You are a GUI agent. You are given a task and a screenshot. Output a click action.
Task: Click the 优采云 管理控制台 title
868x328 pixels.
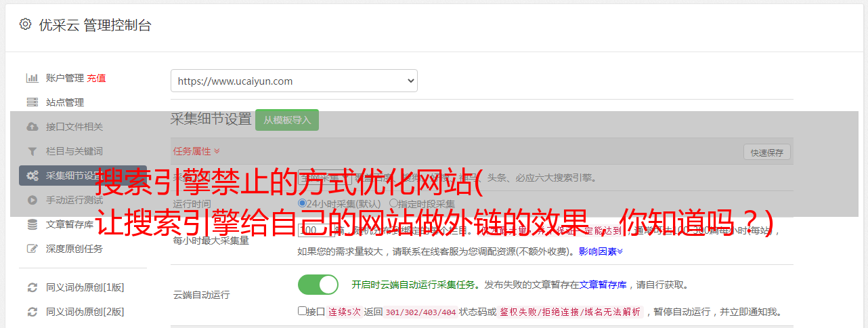95,25
